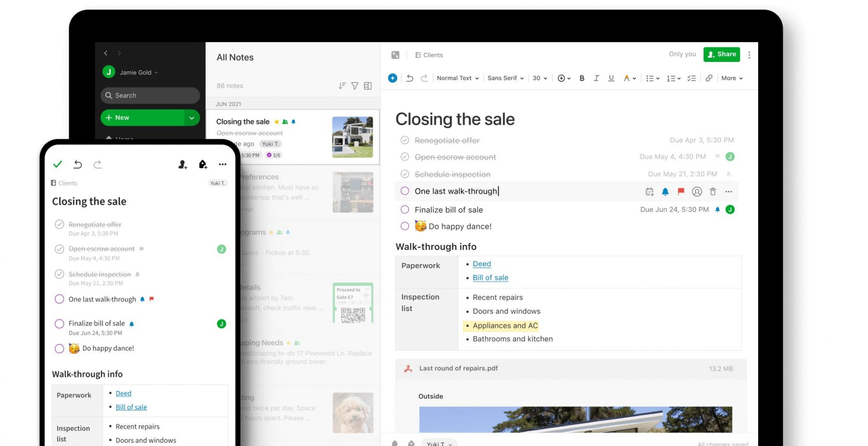Filter the All Notes list
868x446 pixels.
click(355, 86)
